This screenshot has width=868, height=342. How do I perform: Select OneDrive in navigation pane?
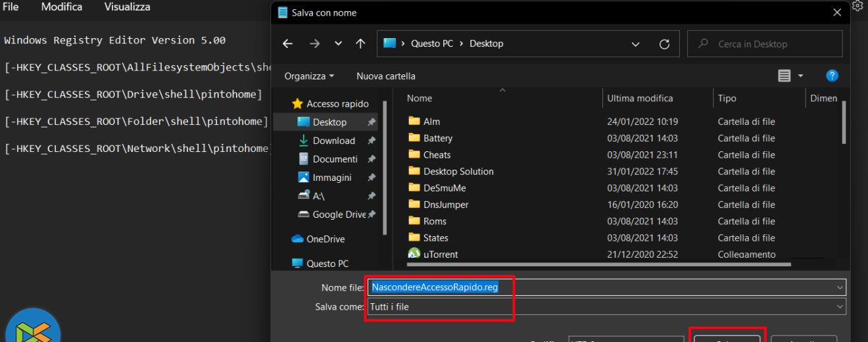325,239
